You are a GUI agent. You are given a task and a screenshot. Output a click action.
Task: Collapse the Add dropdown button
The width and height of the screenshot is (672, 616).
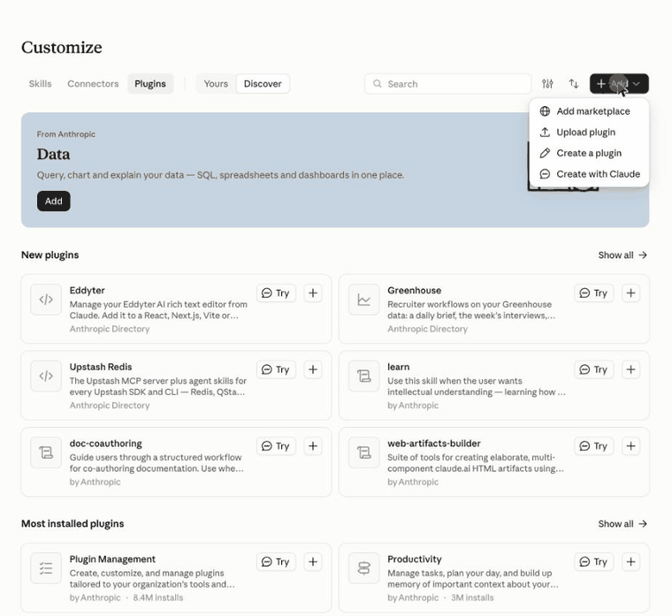[619, 84]
